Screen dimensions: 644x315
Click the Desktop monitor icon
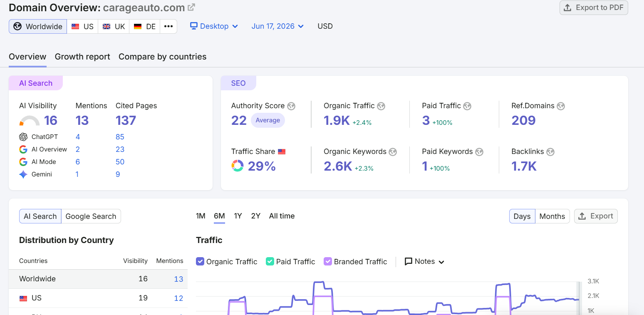point(193,26)
